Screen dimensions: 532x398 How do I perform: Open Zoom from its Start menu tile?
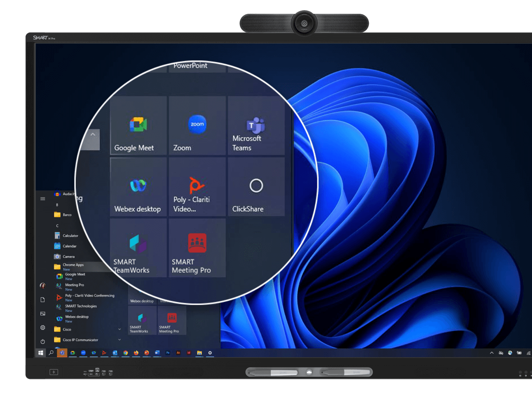(x=197, y=126)
